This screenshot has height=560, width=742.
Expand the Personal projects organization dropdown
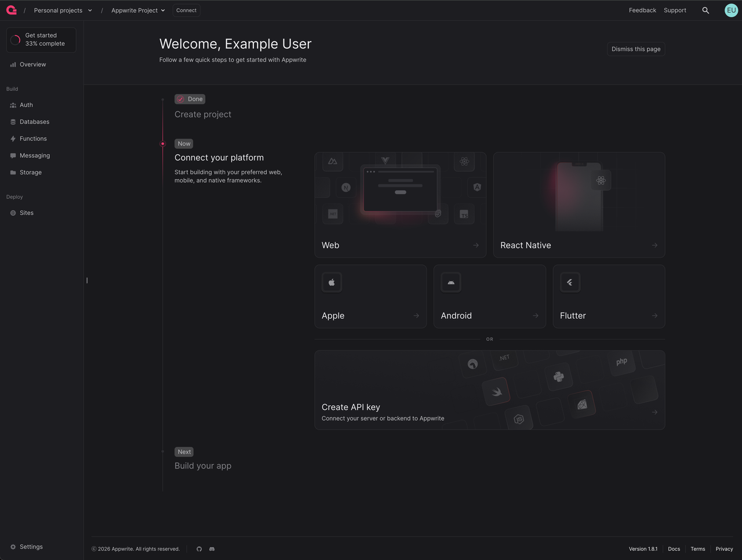63,10
